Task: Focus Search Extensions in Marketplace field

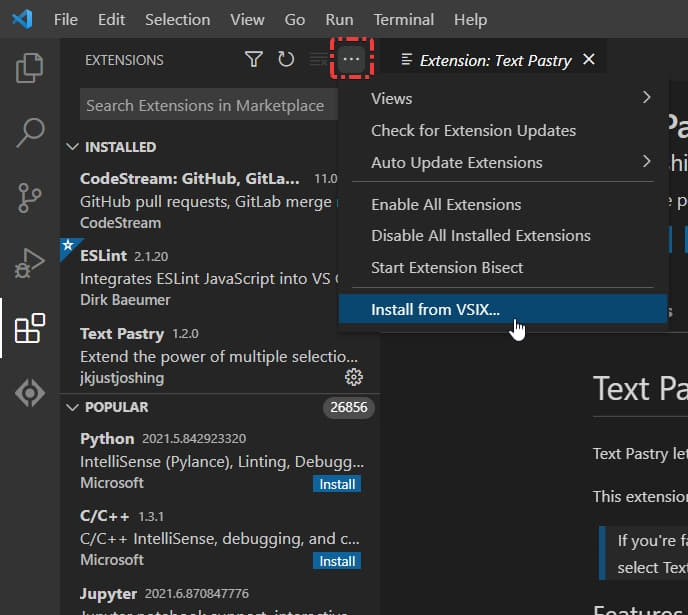Action: 209,105
